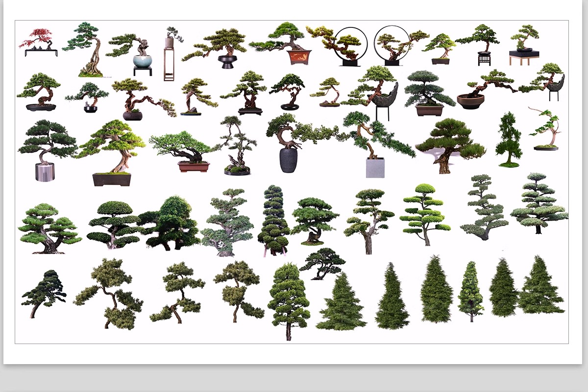Select the small conifer with visible thin trunk
588x392 pixels.
coord(471,291)
